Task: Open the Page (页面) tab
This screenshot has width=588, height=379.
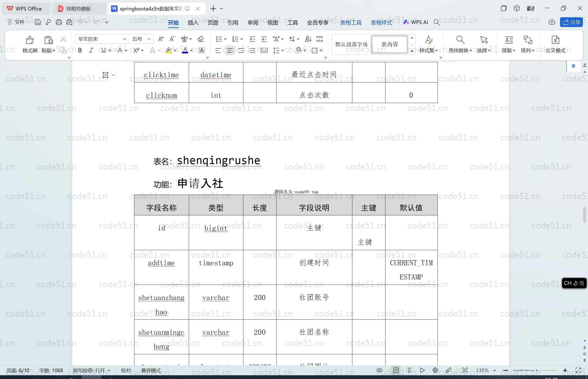Action: 213,22
